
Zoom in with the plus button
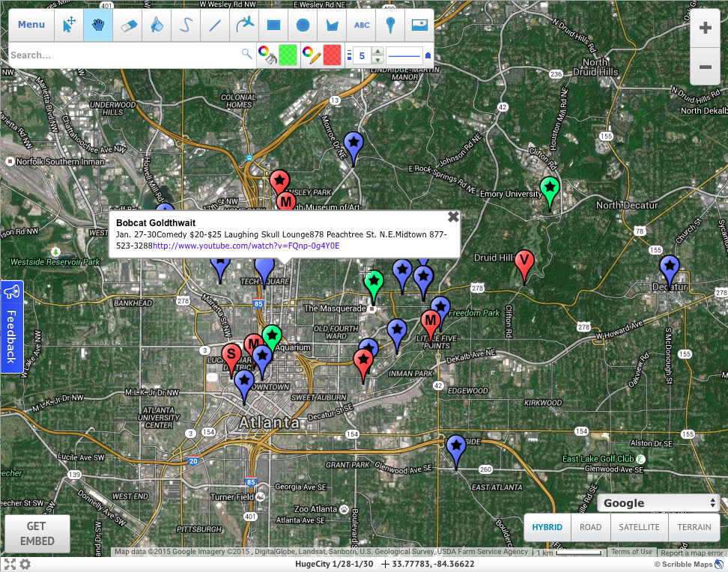click(x=705, y=28)
